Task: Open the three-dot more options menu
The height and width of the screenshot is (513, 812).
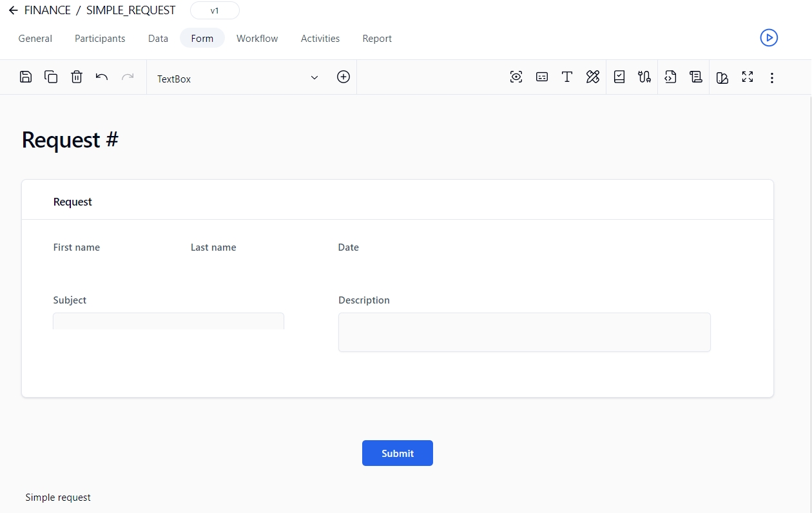Action: [772, 78]
